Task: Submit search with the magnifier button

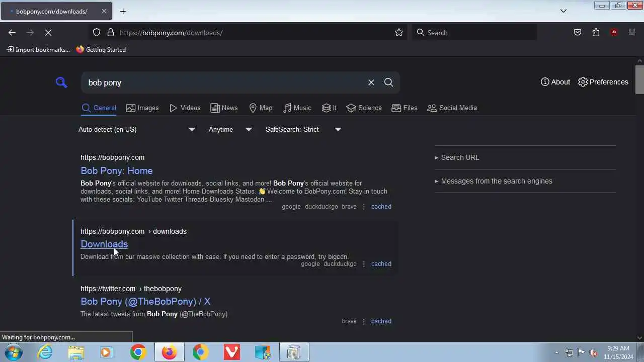Action: pyautogui.click(x=388, y=82)
